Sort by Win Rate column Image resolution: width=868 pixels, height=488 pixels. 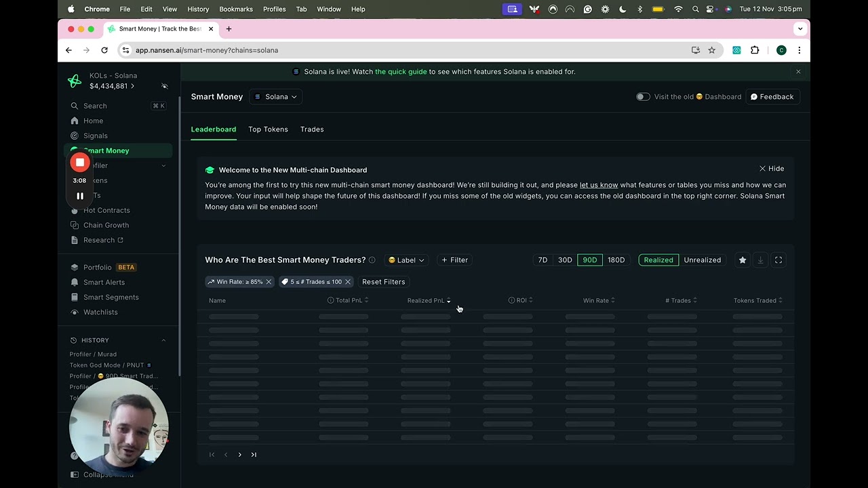click(599, 300)
